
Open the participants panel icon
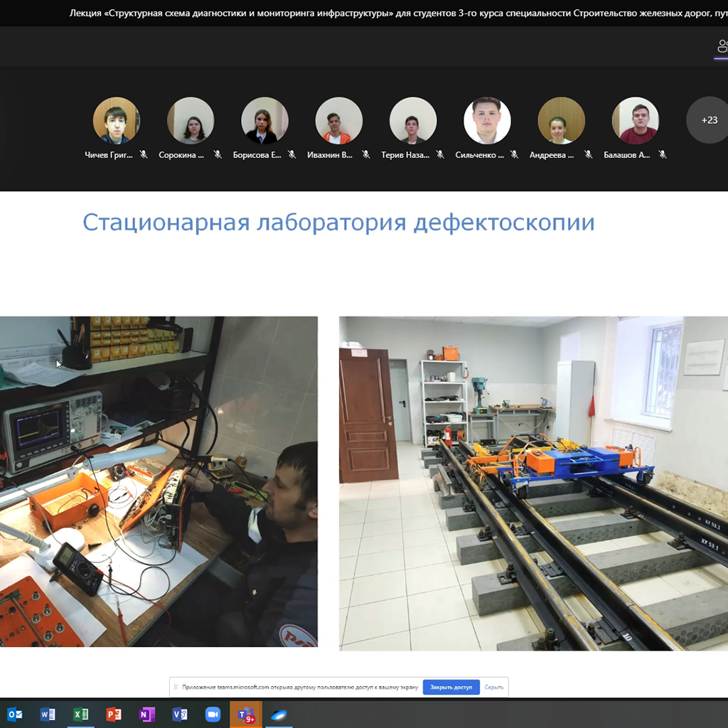pos(722,46)
